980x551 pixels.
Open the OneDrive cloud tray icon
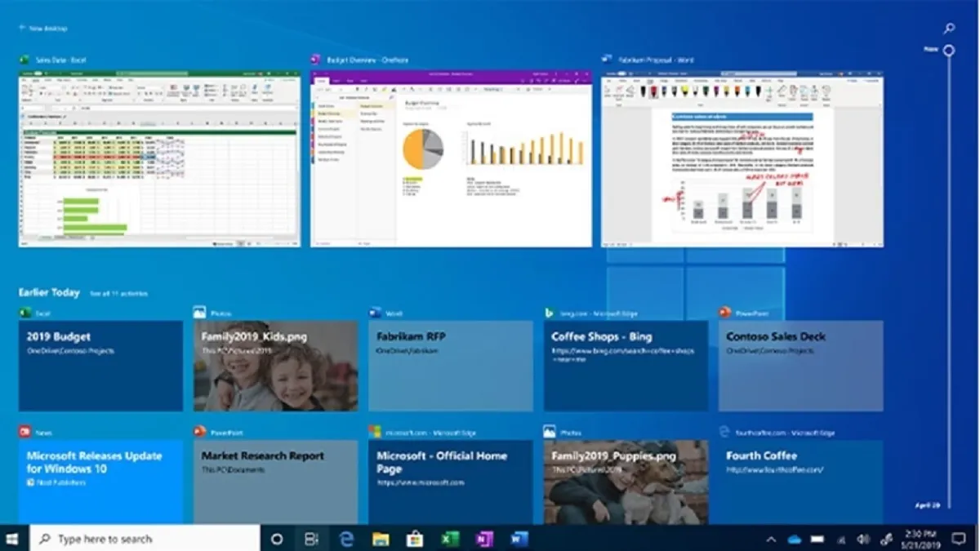point(794,540)
